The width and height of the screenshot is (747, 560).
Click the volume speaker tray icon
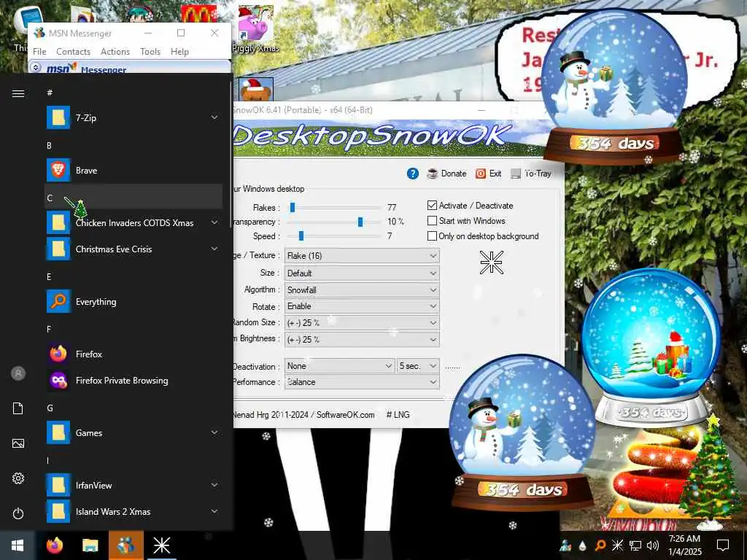coord(652,545)
